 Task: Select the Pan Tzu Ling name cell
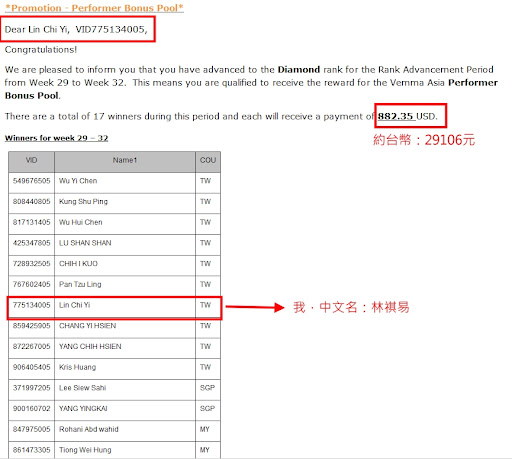125,286
